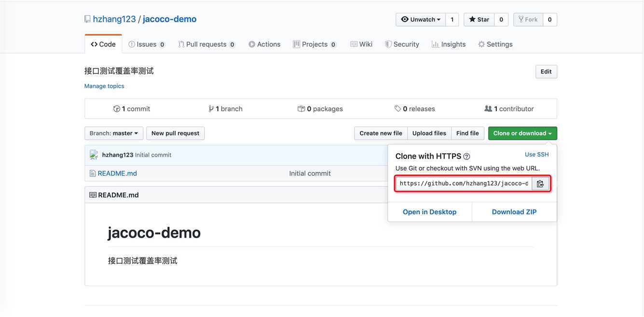View the 1 branch link

point(225,109)
